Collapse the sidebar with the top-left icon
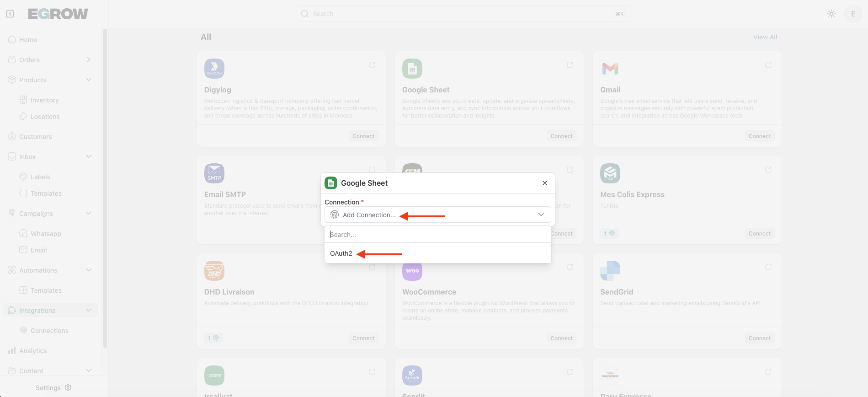Image resolution: width=868 pixels, height=397 pixels. tap(10, 14)
